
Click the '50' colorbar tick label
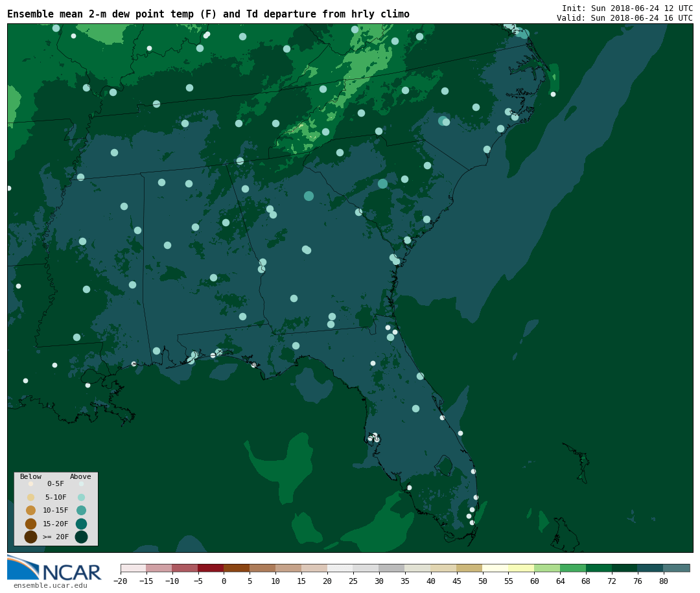[x=483, y=581]
